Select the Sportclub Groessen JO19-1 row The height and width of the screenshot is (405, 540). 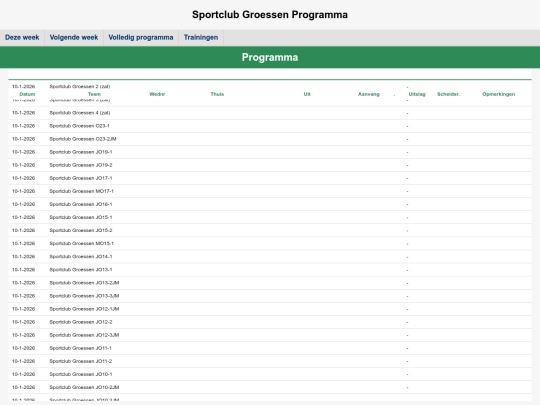tap(270, 152)
